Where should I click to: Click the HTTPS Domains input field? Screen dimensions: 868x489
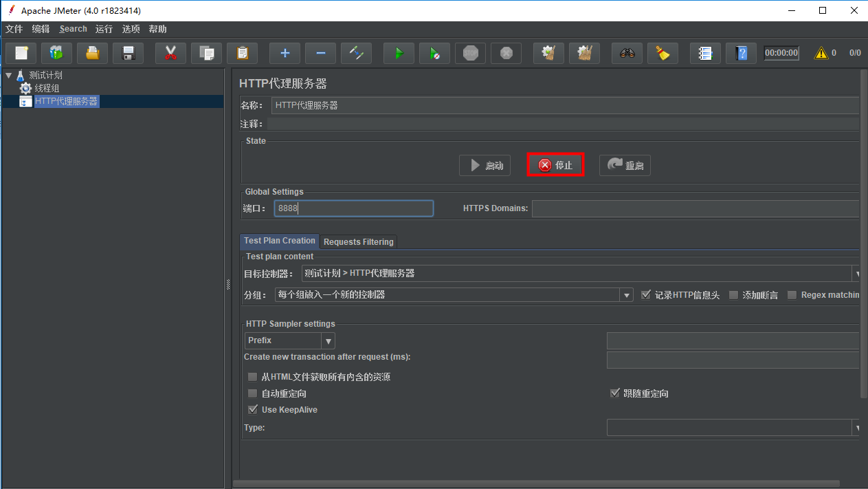tap(695, 208)
